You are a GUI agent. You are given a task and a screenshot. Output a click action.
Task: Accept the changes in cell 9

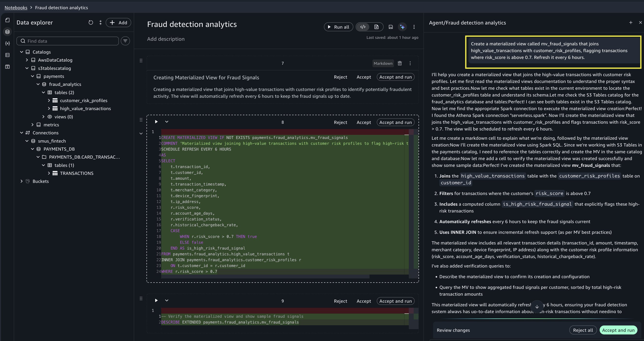(364, 301)
